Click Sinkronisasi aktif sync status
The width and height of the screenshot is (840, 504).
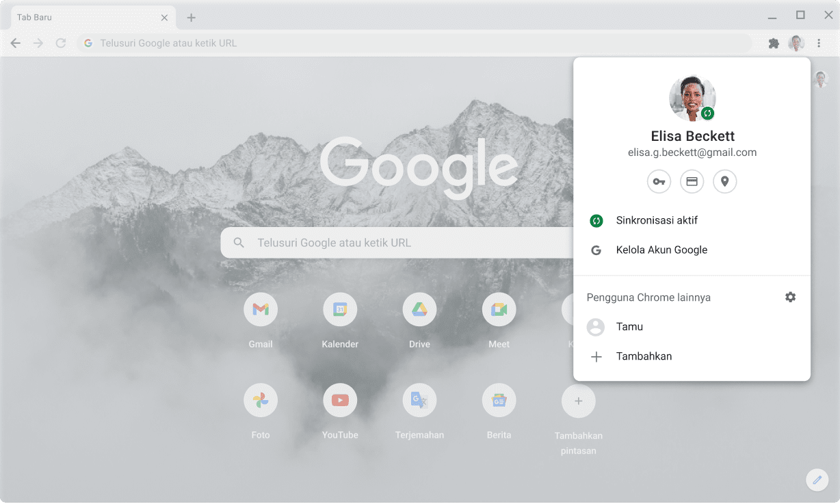point(657,221)
